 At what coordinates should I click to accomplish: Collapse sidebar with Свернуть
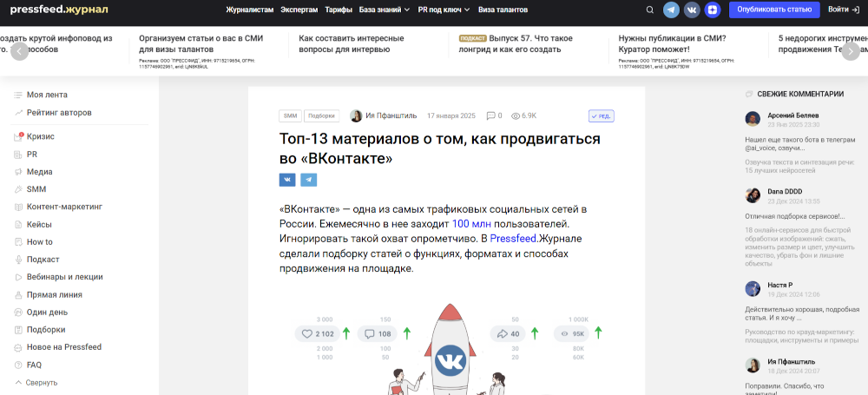(x=36, y=382)
